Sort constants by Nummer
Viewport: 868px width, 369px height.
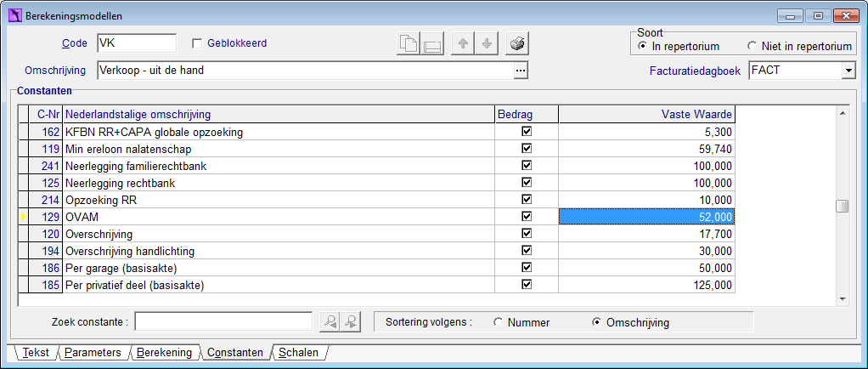tap(499, 322)
